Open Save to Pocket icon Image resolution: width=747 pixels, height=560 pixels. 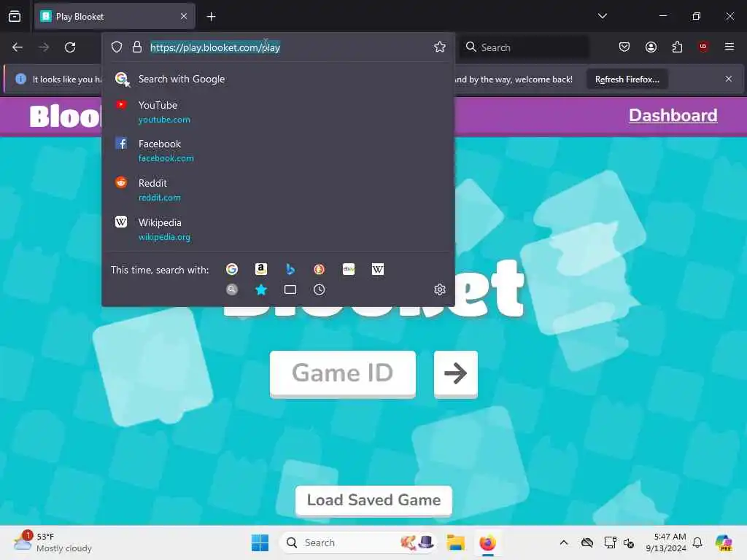click(624, 47)
